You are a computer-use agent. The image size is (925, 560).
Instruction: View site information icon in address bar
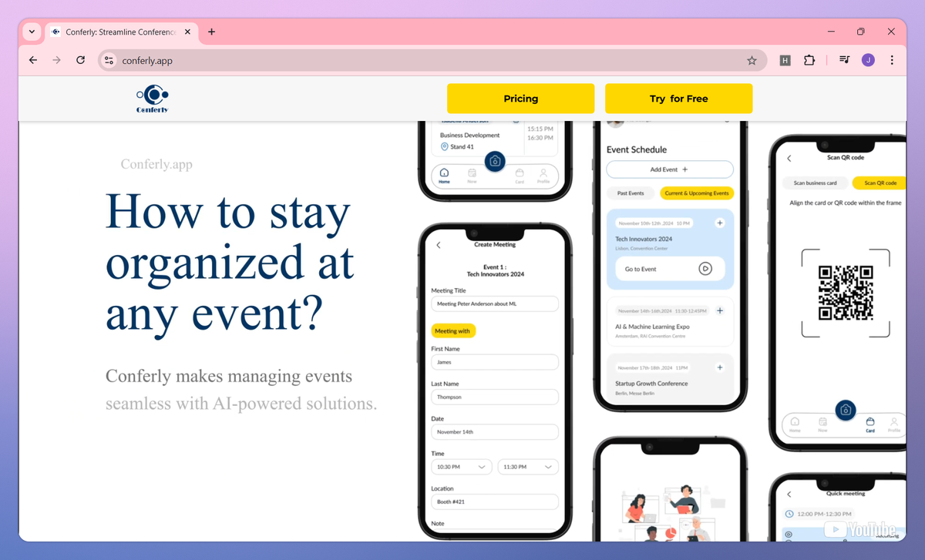pos(109,60)
